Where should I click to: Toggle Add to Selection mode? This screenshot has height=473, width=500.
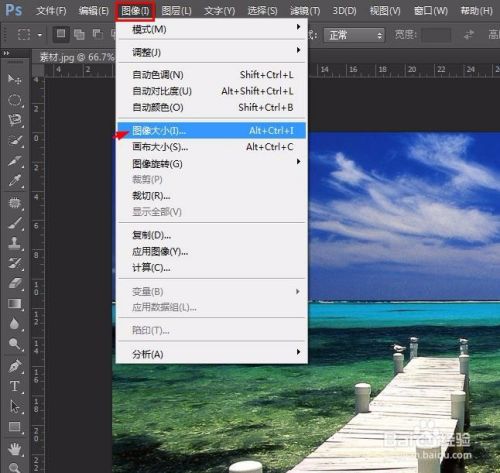pyautogui.click(x=79, y=34)
